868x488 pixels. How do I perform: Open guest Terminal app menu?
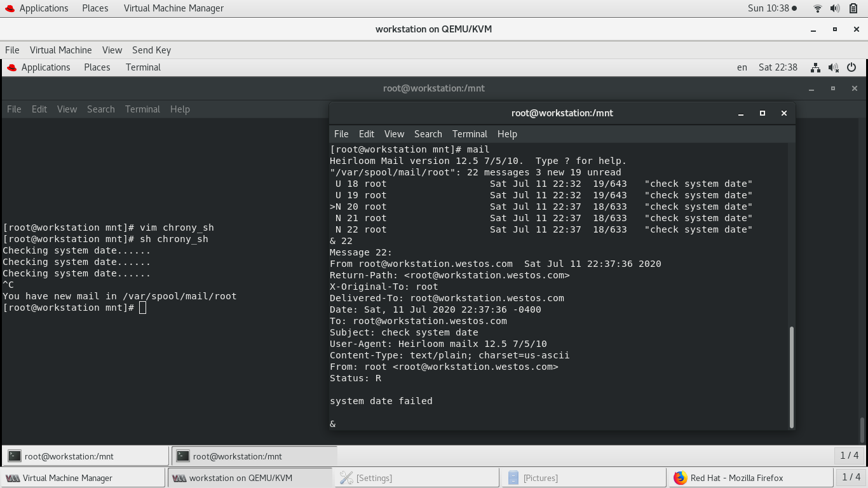(x=143, y=67)
